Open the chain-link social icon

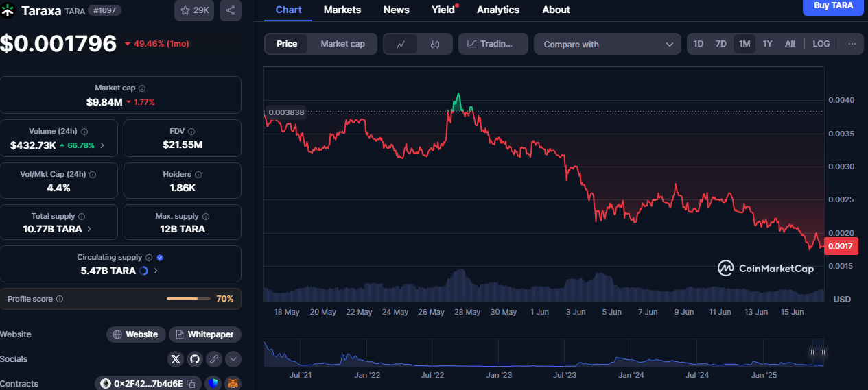(214, 358)
